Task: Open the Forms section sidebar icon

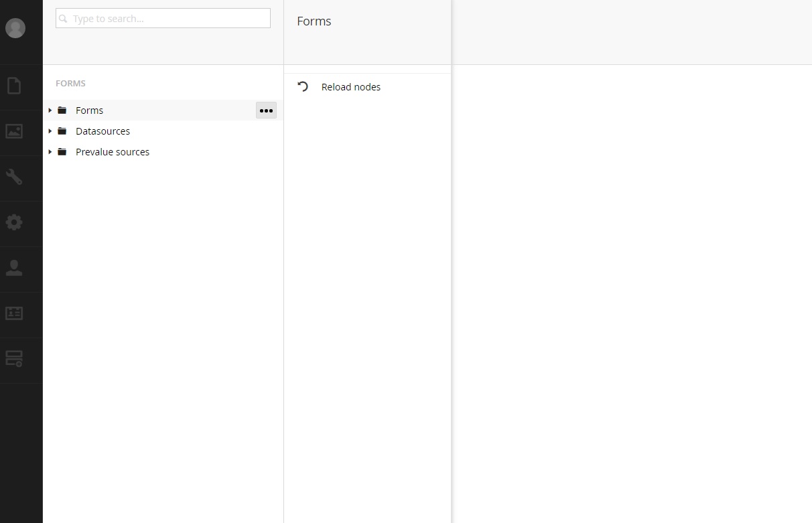Action: [14, 359]
